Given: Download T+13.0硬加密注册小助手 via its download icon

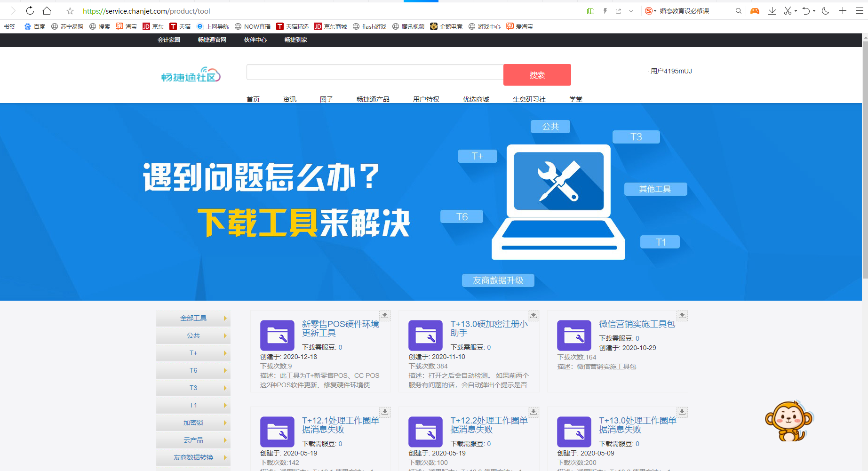Looking at the screenshot, I should coord(534,315).
